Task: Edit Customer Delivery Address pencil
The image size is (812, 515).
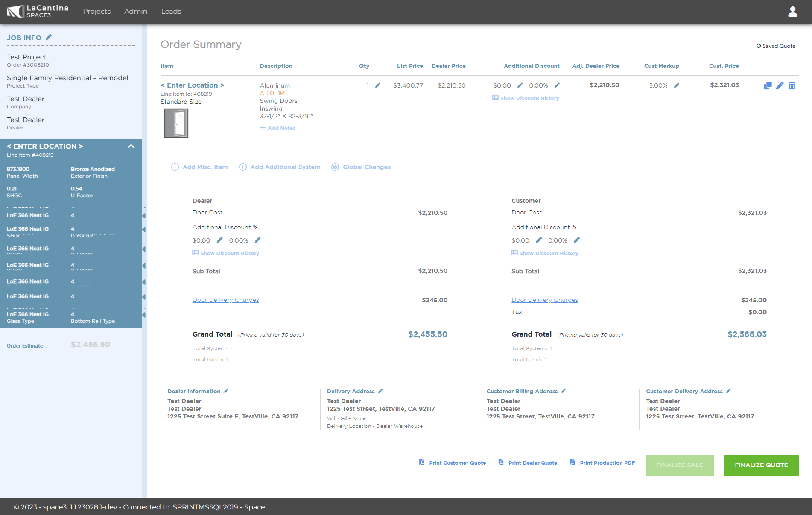Action: pos(728,391)
